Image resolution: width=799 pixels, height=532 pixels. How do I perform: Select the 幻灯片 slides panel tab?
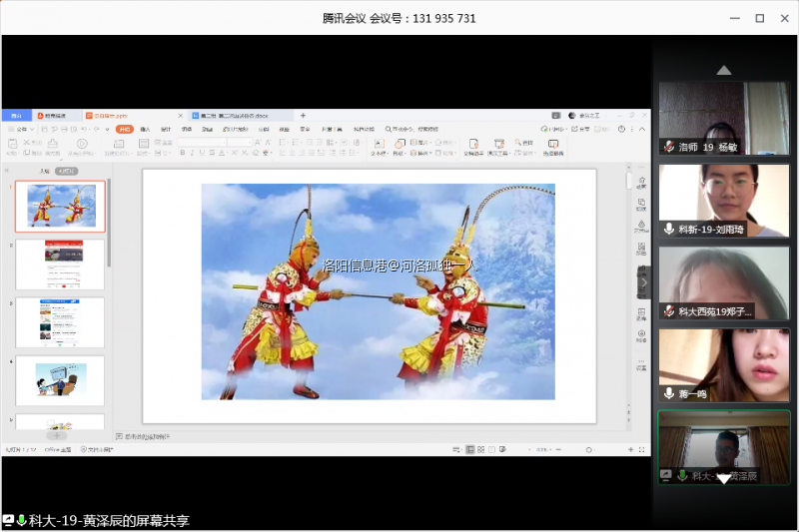click(67, 171)
